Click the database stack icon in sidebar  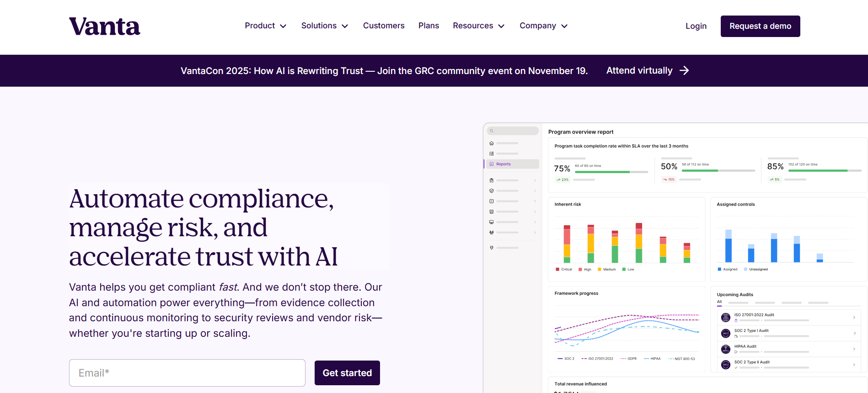point(492,212)
